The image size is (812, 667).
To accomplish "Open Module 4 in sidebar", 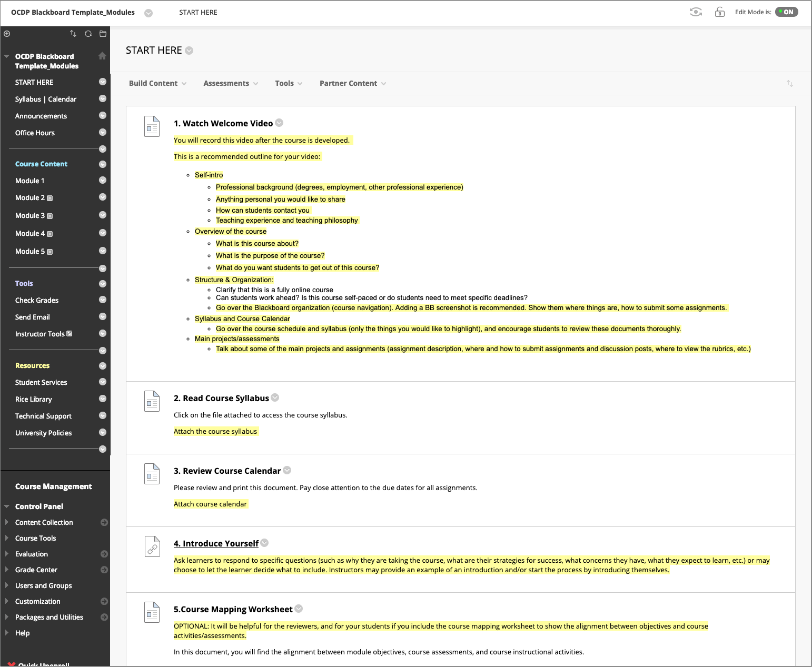I will click(x=30, y=233).
